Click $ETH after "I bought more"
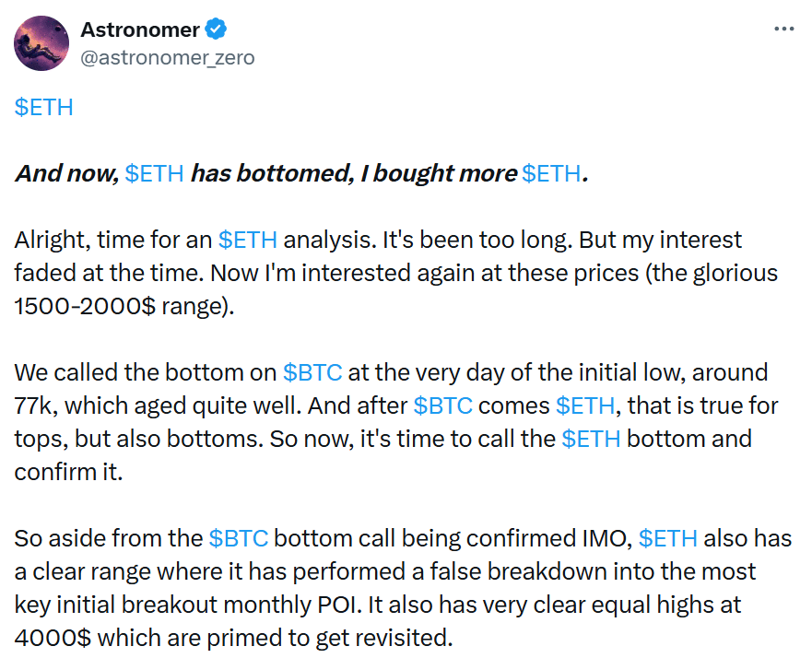Image resolution: width=812 pixels, height=658 pixels. point(551,173)
